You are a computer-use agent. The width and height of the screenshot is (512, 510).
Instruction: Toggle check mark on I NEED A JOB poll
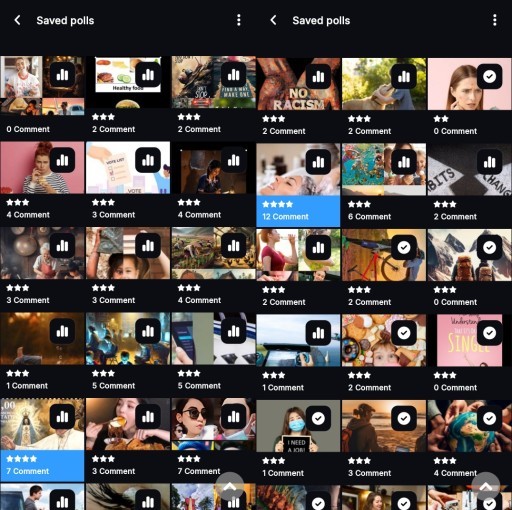click(x=318, y=418)
